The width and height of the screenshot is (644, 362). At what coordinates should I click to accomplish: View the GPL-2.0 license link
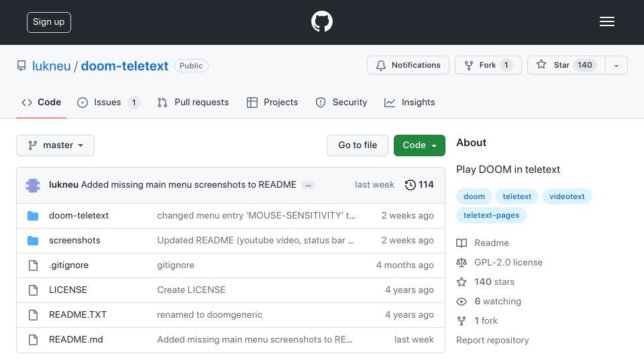pyautogui.click(x=508, y=262)
